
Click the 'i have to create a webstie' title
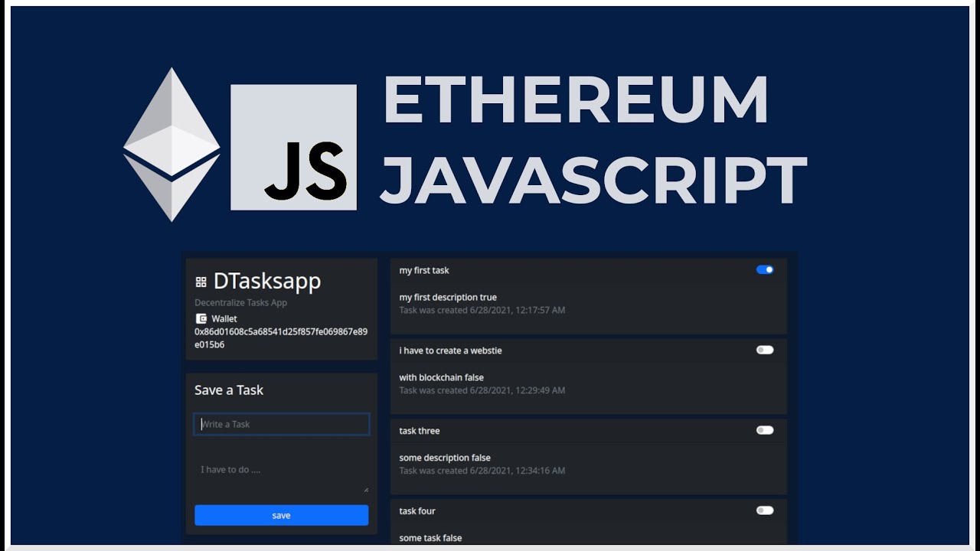point(450,350)
